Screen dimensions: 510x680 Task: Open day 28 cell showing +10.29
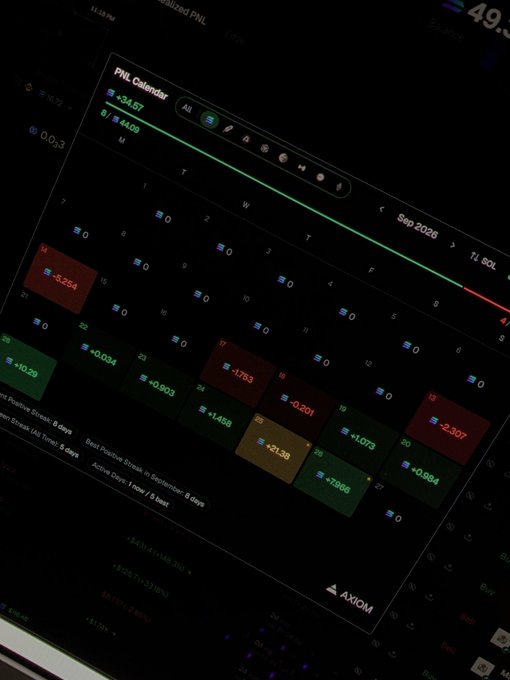25,367
